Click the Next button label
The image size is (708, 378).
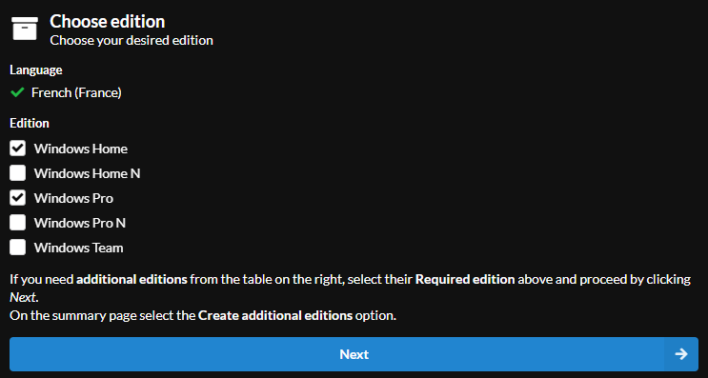point(354,354)
